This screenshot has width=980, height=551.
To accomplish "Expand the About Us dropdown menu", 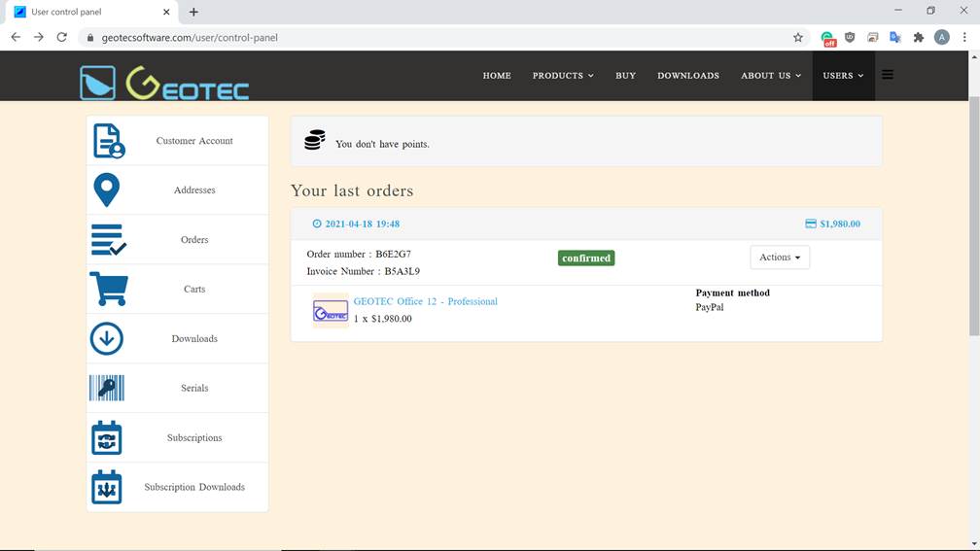I will 771,76.
